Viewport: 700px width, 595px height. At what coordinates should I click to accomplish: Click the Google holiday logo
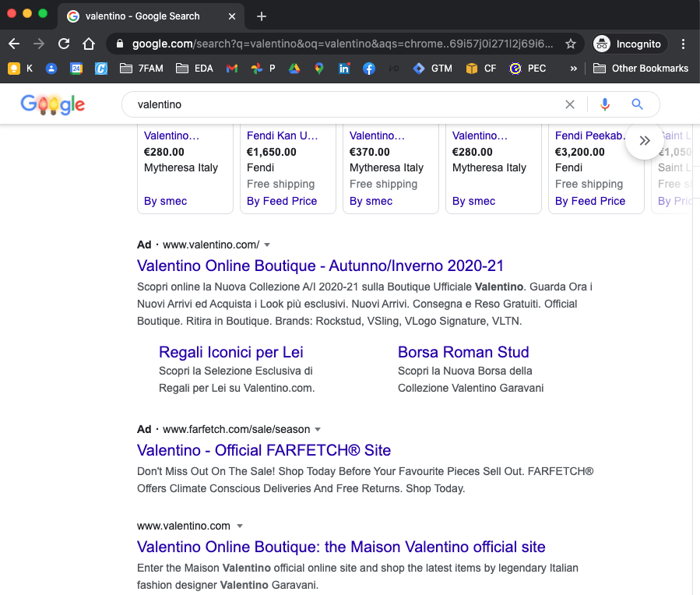click(53, 104)
